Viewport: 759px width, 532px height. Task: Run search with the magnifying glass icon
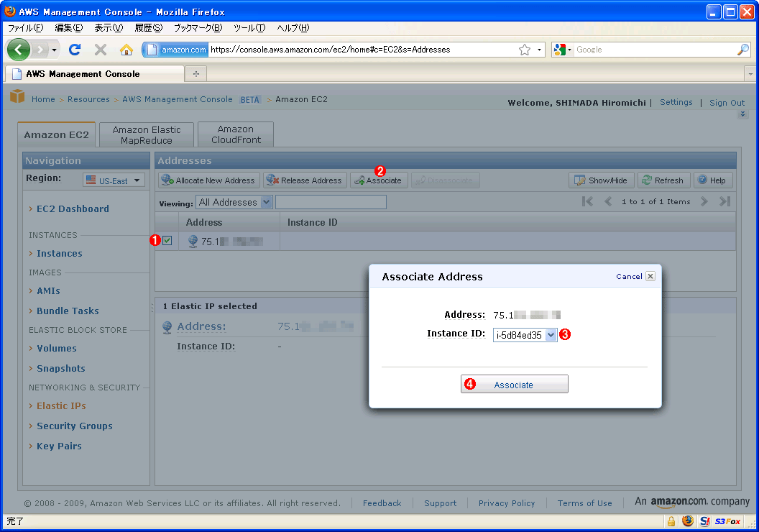743,50
